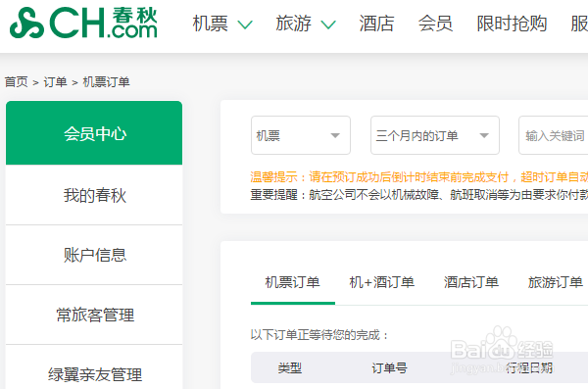Follow the 订单 breadcrumb link

[x=55, y=81]
